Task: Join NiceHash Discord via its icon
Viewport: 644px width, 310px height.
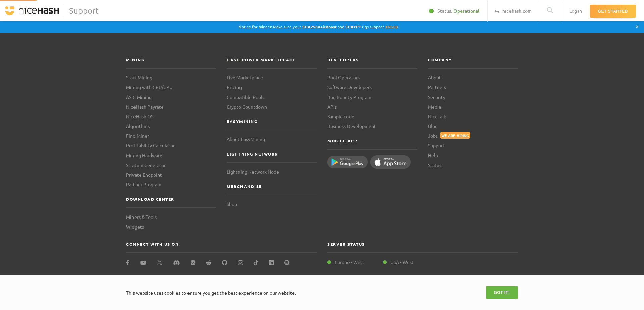Action: pos(176,263)
